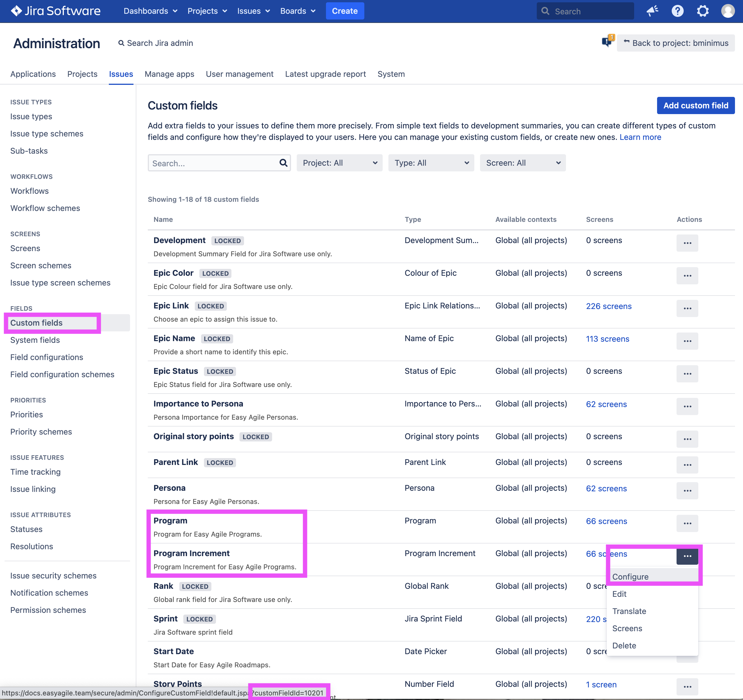Click the Add custom field button

click(695, 105)
